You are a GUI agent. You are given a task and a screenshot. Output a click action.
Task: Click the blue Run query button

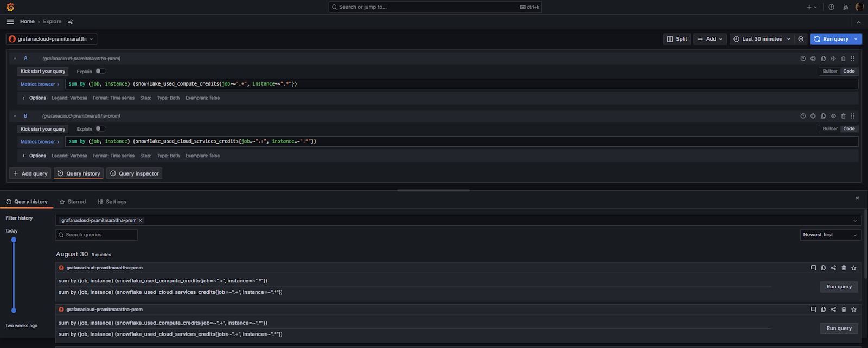click(831, 39)
